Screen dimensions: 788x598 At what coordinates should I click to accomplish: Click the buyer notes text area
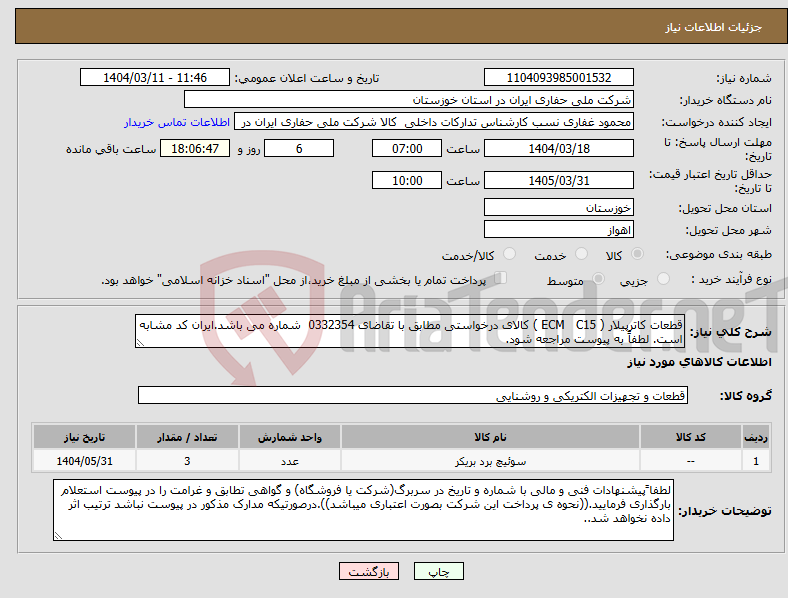click(363, 510)
